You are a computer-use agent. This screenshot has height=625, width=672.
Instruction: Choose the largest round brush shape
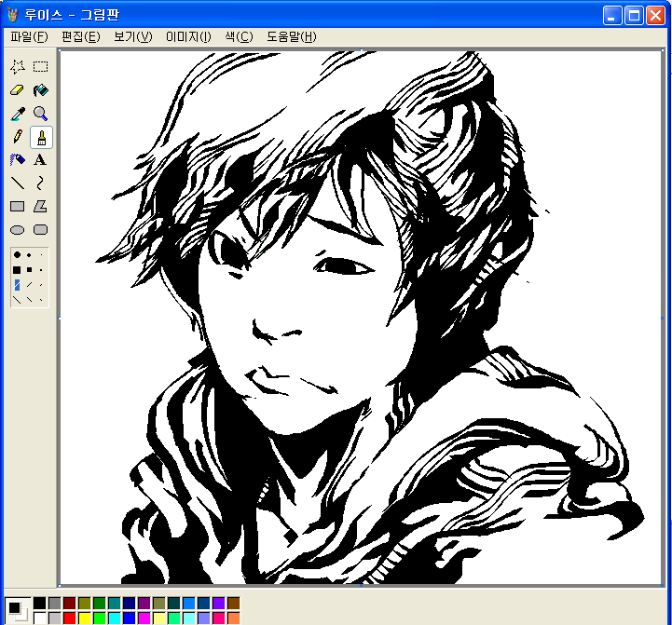pyautogui.click(x=17, y=254)
